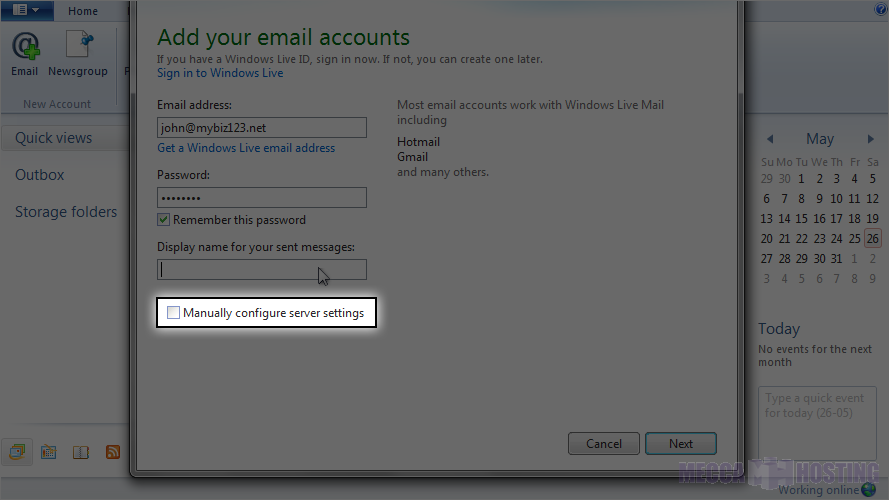Go to previous month in calendar
Viewport: 889px width, 500px height.
(x=769, y=139)
